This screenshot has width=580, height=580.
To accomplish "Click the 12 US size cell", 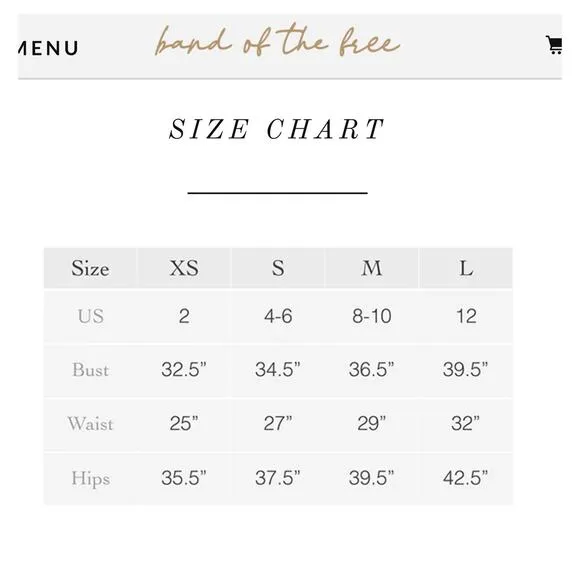I will click(x=466, y=317).
